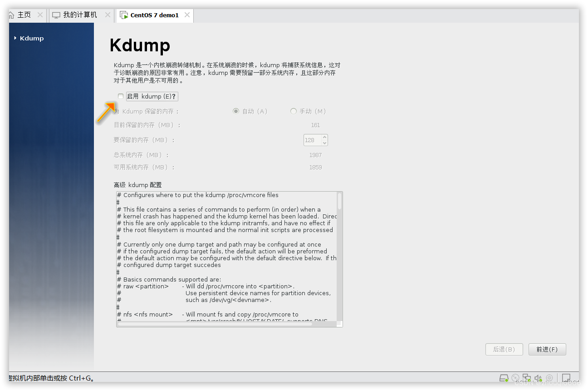
Task: Close the CentOS 7 demo1 tab with its X
Action: [187, 15]
